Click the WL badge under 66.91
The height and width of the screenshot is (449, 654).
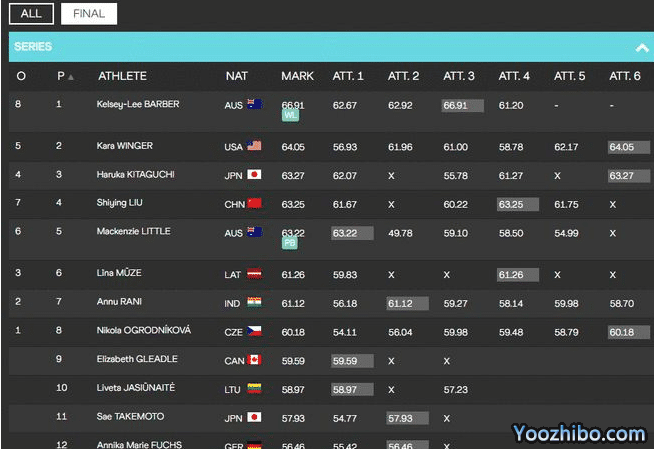coord(291,115)
